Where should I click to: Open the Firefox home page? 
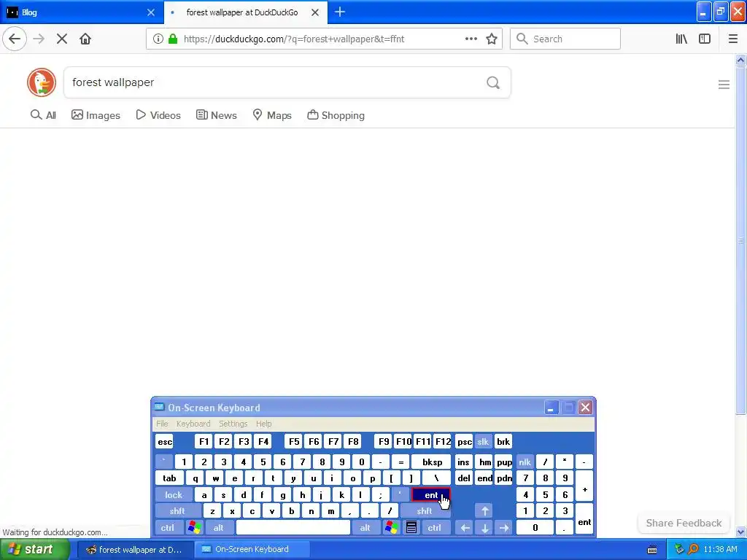[85, 39]
